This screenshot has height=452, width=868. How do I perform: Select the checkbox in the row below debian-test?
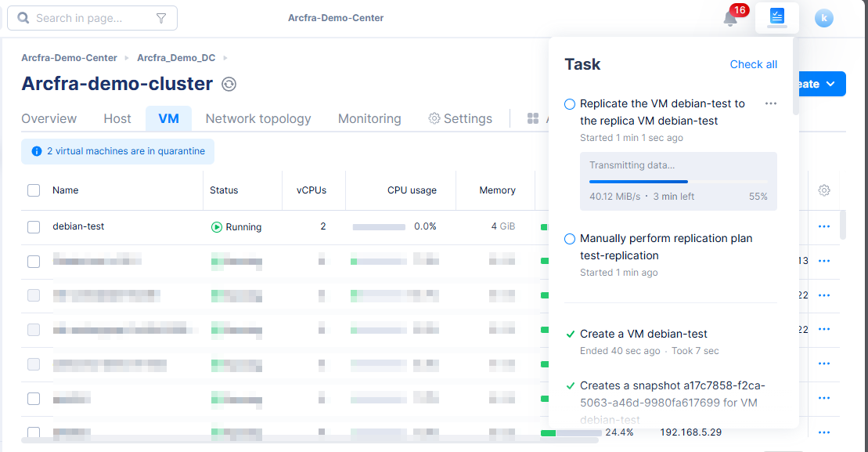tap(34, 262)
